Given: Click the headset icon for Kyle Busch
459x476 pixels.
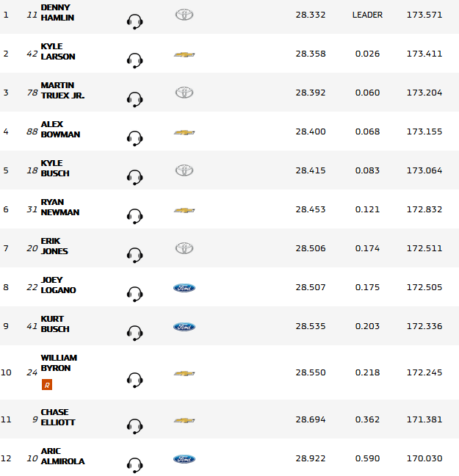Looking at the screenshot, I should click(x=134, y=176).
